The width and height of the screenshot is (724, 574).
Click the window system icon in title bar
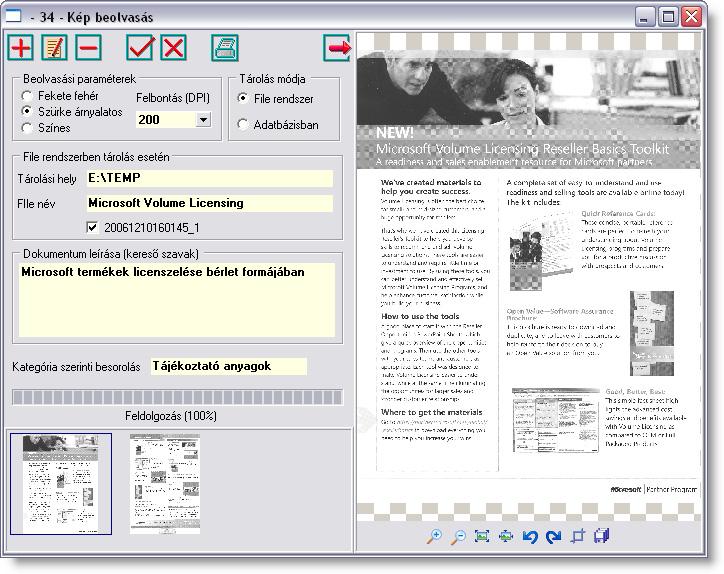click(13, 17)
